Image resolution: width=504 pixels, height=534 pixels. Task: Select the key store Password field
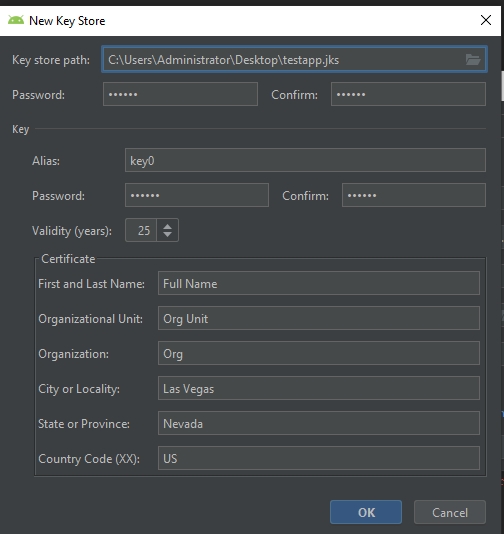coord(180,94)
